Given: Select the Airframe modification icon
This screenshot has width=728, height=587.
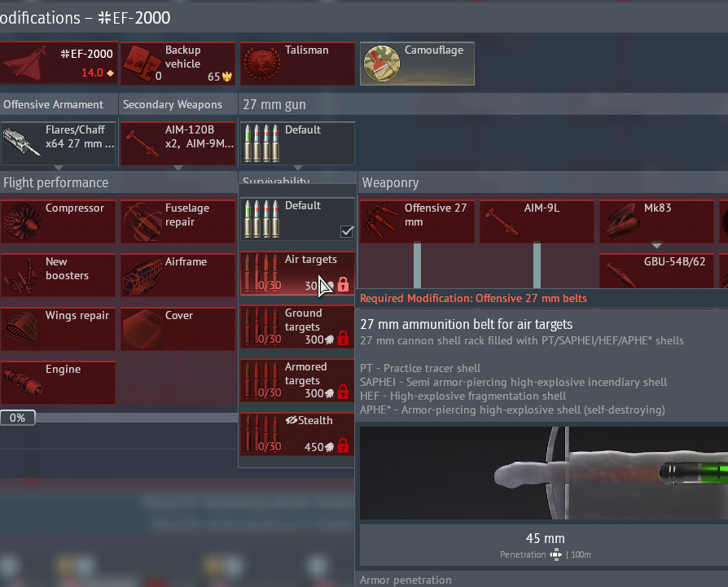Looking at the screenshot, I should click(x=142, y=276).
